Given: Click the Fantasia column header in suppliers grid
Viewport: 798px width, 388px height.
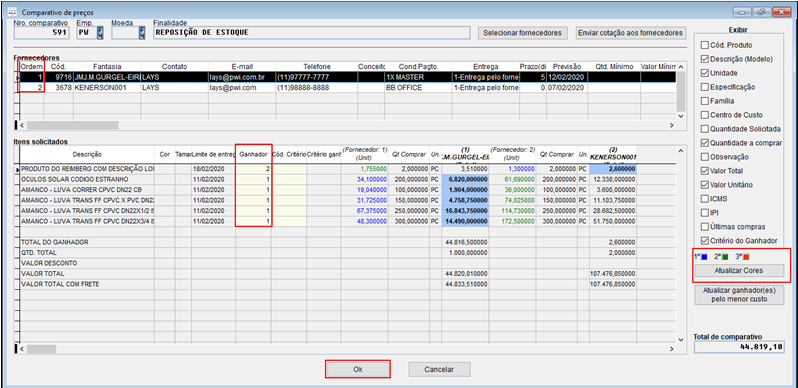Looking at the screenshot, I should click(107, 67).
